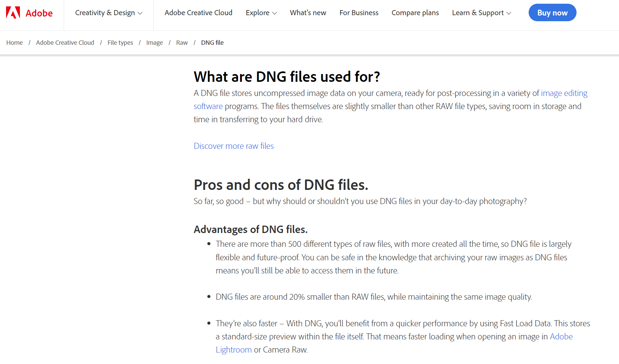Open Discover more raw files link

234,146
